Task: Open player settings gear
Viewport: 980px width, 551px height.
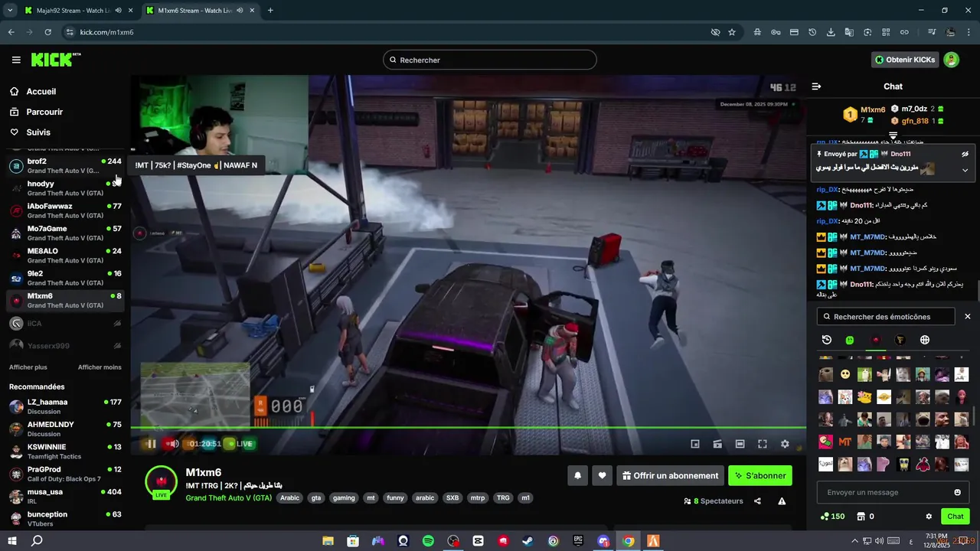Action: [785, 444]
